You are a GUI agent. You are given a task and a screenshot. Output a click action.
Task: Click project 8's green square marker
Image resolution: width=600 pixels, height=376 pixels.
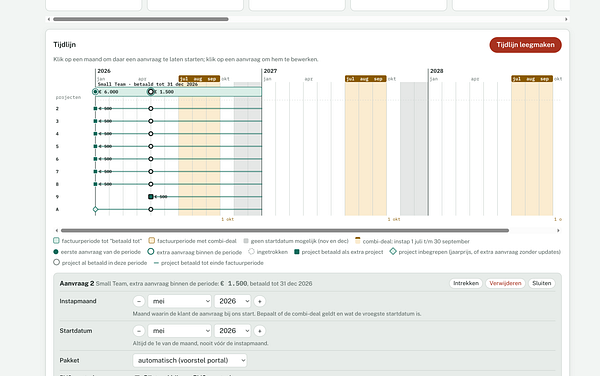95,184
